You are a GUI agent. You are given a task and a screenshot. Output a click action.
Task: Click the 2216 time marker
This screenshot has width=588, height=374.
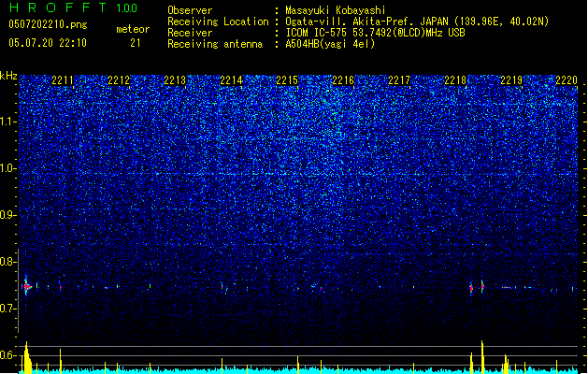[x=343, y=80]
